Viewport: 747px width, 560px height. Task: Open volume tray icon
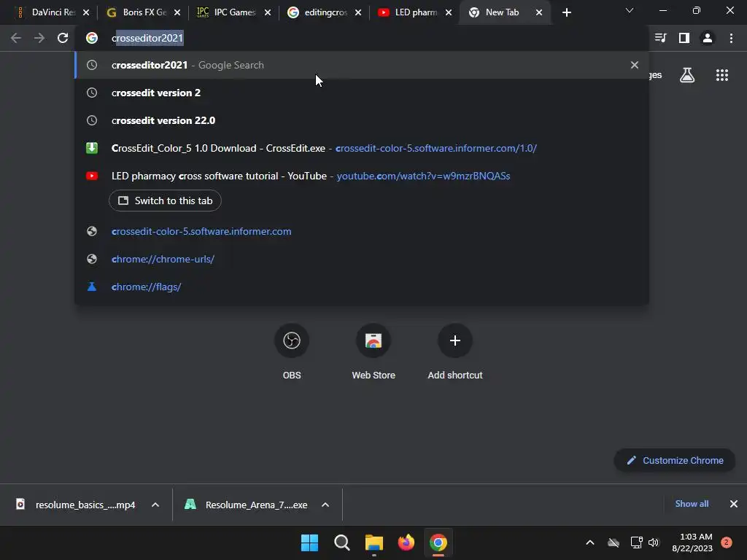pyautogui.click(x=654, y=542)
